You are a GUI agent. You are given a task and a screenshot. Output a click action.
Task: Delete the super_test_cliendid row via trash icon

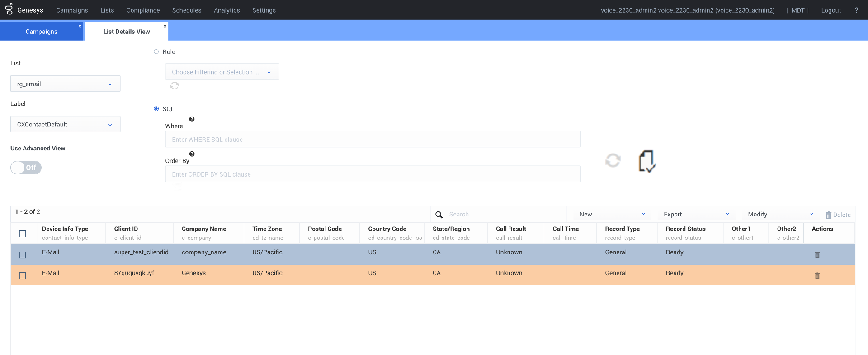817,255
